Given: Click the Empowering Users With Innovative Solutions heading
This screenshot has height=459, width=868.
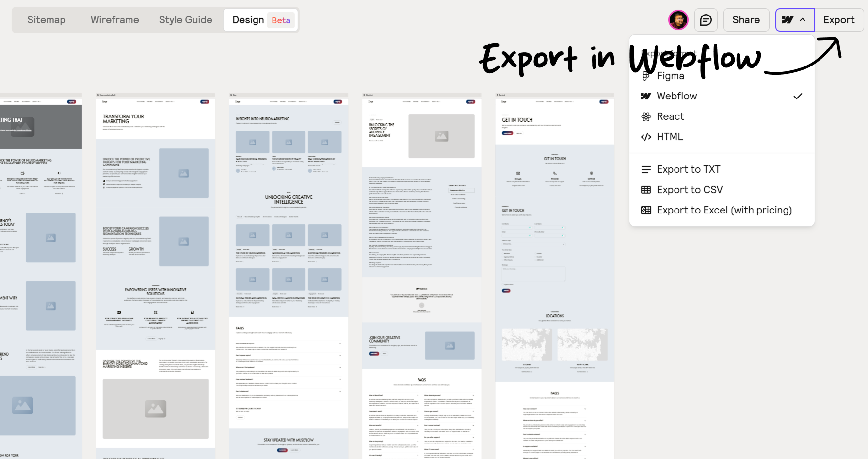Looking at the screenshot, I should pos(156,292).
